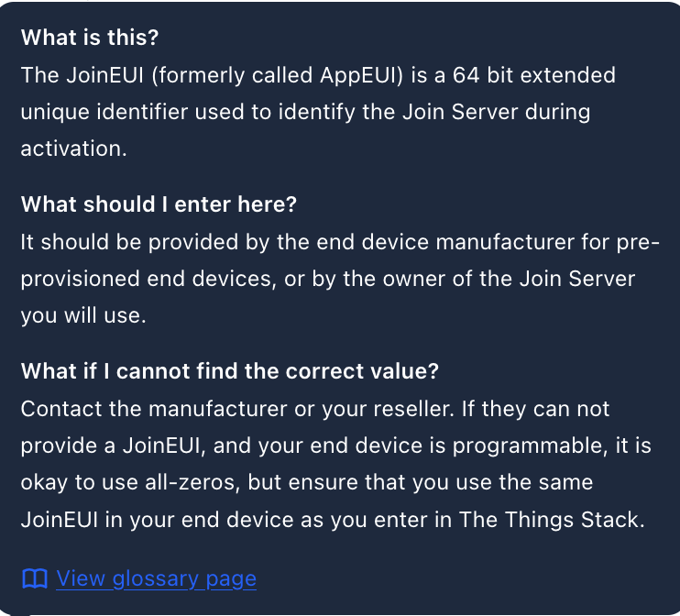Click the phrase "end device manufacturer"

click(445, 242)
